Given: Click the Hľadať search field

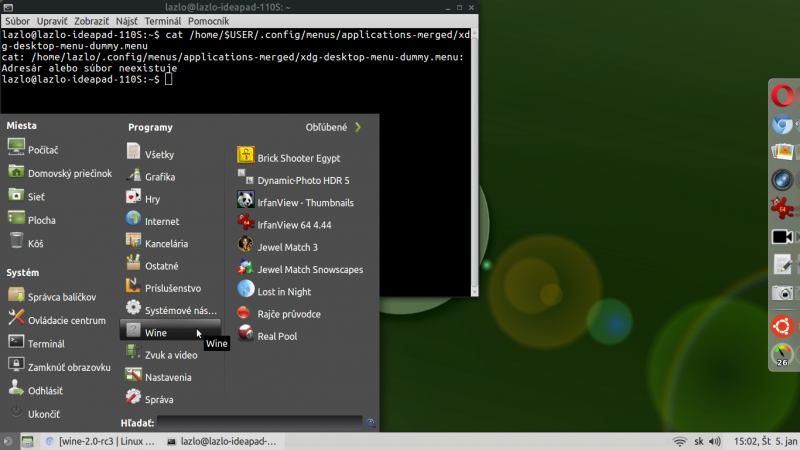Looking at the screenshot, I should point(260,422).
